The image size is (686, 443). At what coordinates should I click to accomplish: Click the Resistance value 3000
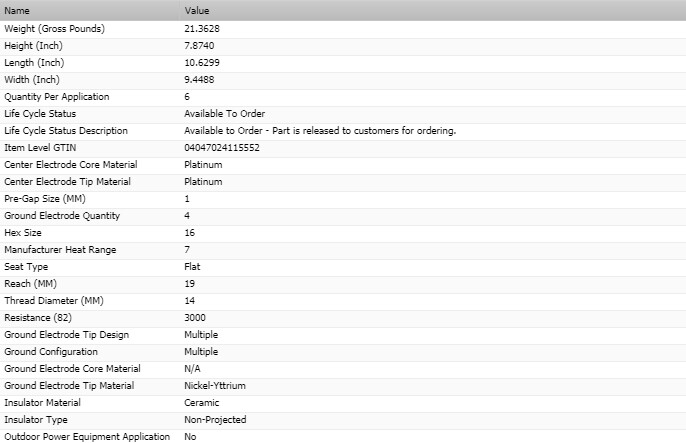click(x=195, y=318)
